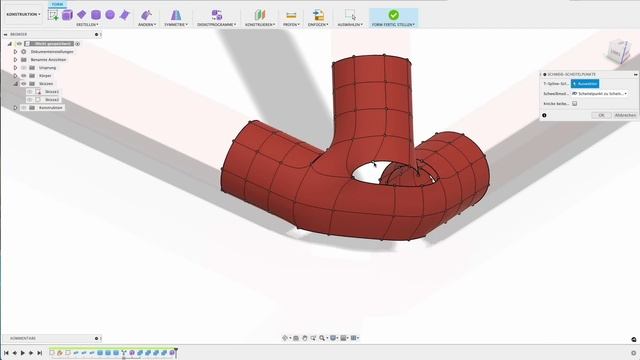
Task: Click the Prüfen measure icon
Action: tap(291, 15)
